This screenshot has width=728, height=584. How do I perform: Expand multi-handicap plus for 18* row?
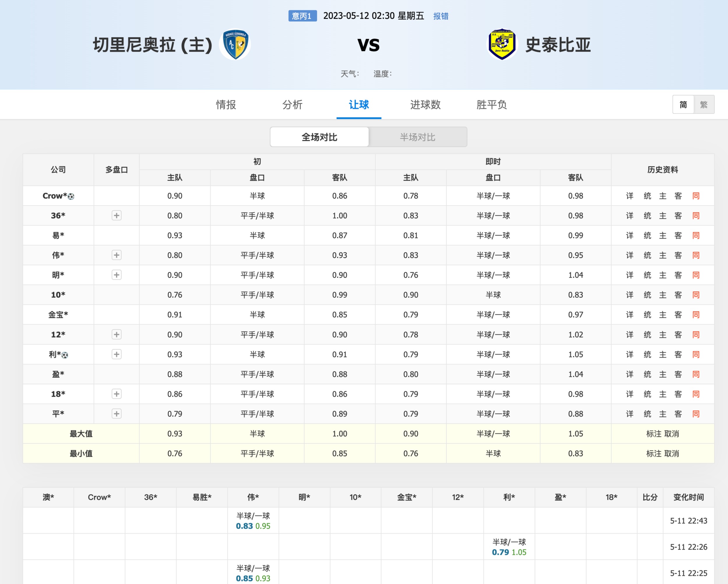pos(117,394)
